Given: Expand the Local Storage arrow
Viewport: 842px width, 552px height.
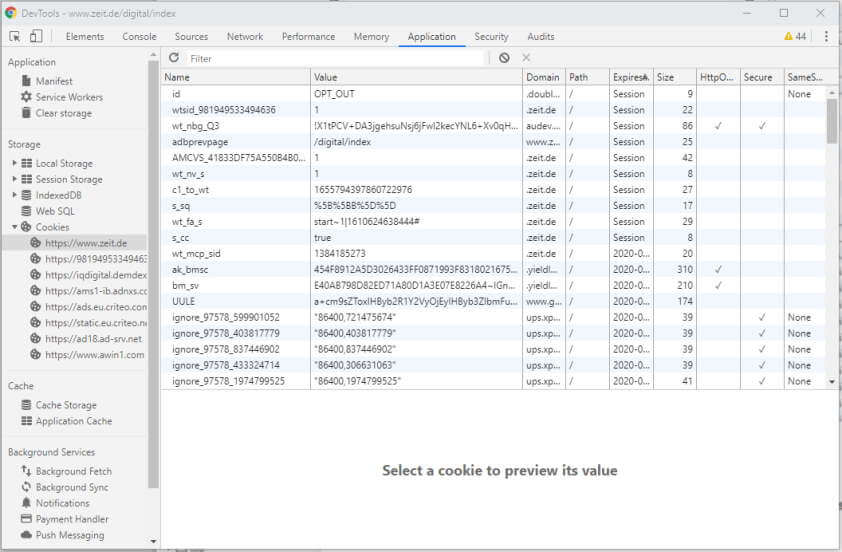Looking at the screenshot, I should click(14, 163).
